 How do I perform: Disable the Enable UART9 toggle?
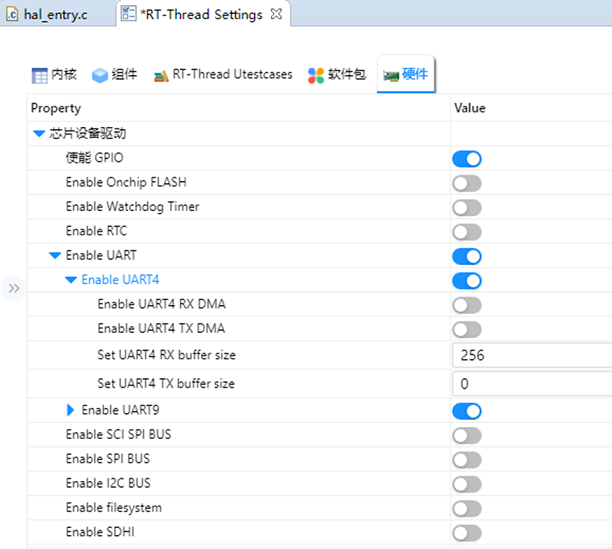point(467,411)
